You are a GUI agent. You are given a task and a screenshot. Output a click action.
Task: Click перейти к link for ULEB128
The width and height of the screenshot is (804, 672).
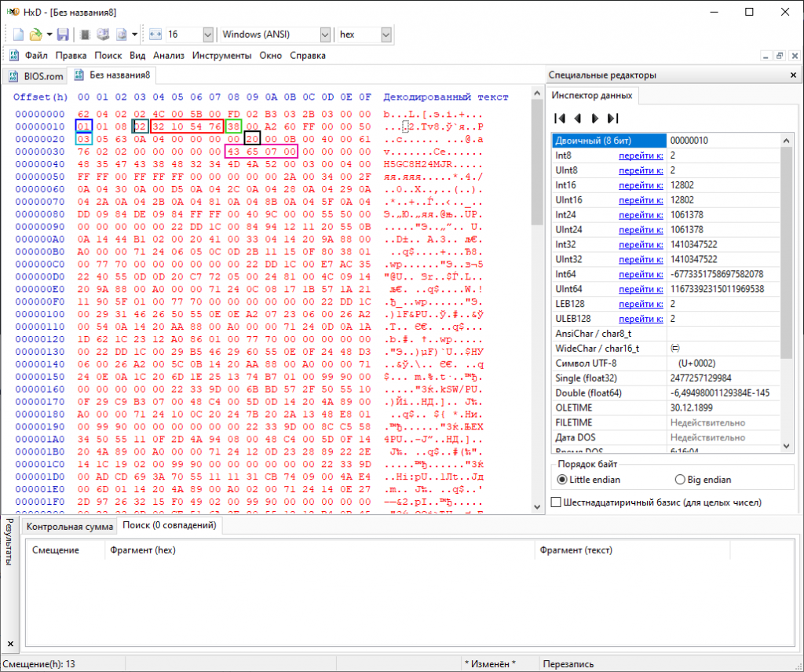tap(641, 319)
